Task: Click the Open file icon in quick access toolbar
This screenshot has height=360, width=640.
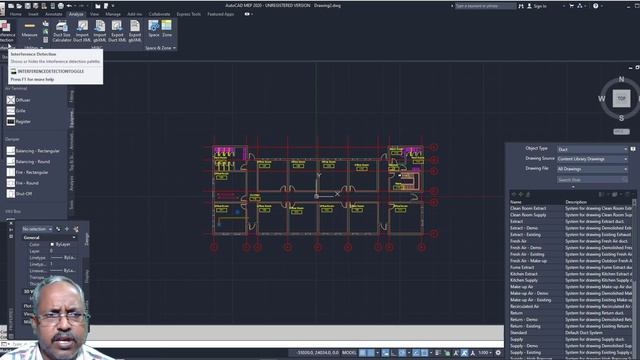Action: coord(19,6)
